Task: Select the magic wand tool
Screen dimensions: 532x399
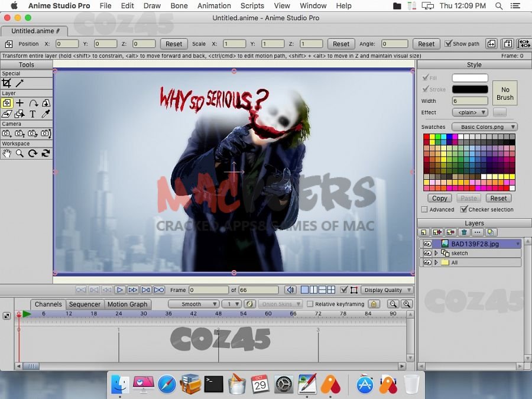Action: click(20, 83)
